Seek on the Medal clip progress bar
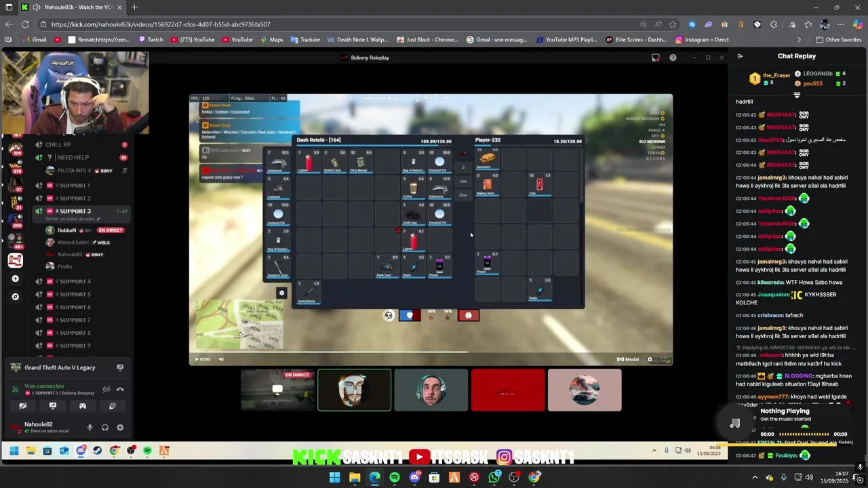The width and height of the screenshot is (868, 488). 431,351
